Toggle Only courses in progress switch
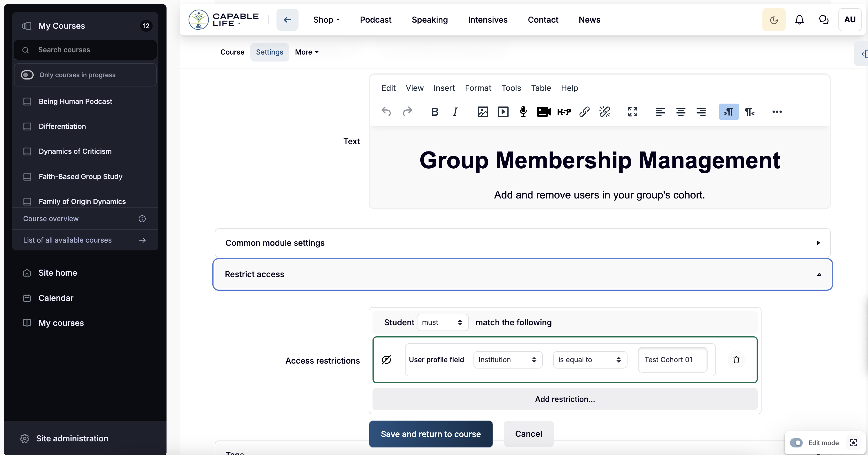The image size is (868, 455). click(27, 75)
